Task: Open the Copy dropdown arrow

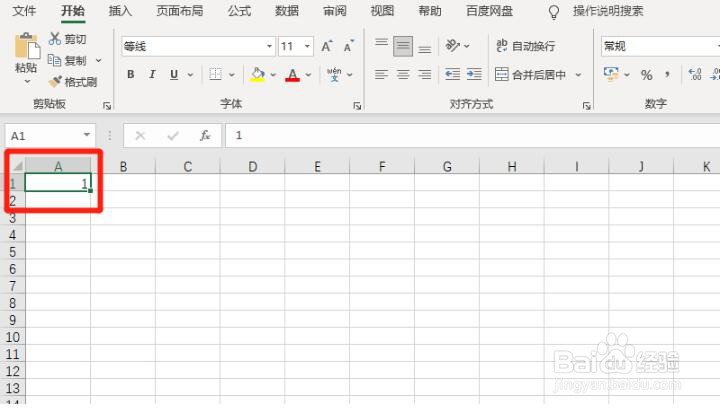Action: 98,60
